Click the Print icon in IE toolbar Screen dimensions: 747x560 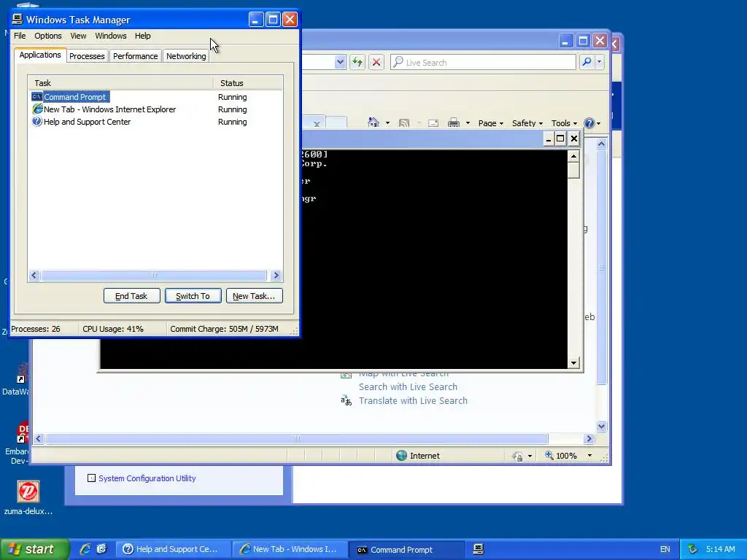454,122
